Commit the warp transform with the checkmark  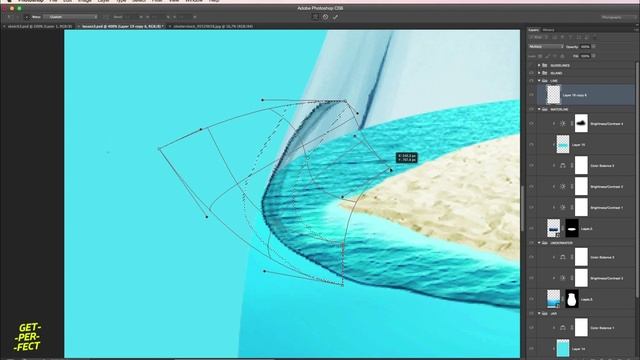(x=335, y=17)
